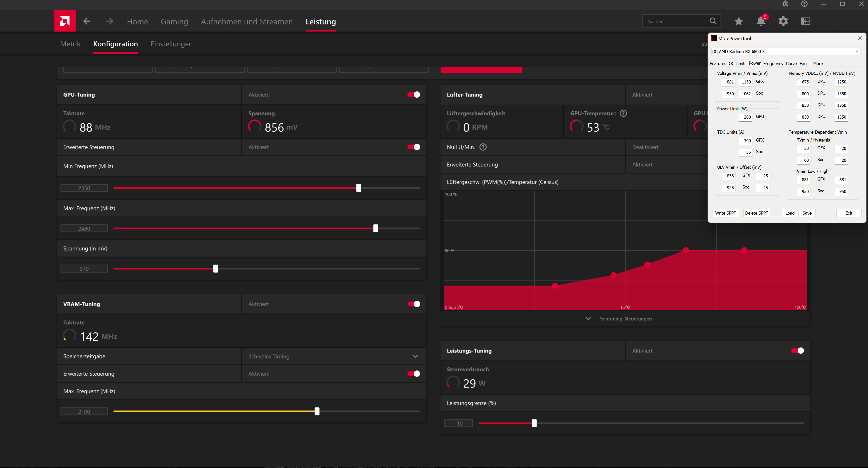The height and width of the screenshot is (468, 868).
Task: Click the Leistungsgrenze slider handle
Action: [x=534, y=423]
